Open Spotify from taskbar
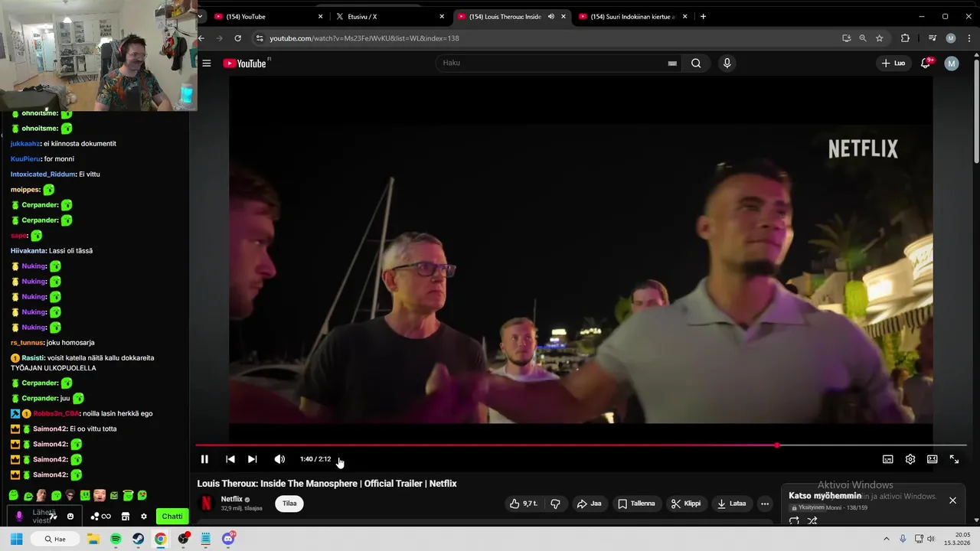Image resolution: width=980 pixels, height=551 pixels. pos(116,539)
